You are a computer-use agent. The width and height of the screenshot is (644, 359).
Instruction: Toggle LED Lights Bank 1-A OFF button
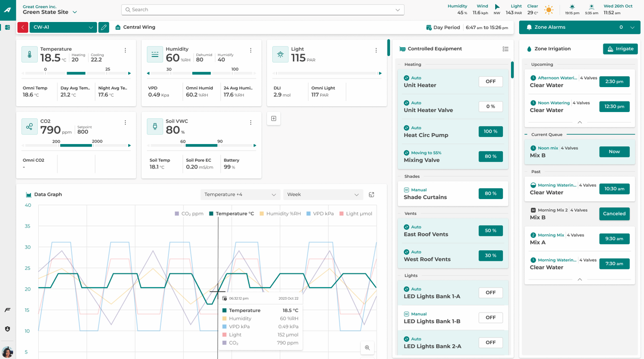click(490, 292)
